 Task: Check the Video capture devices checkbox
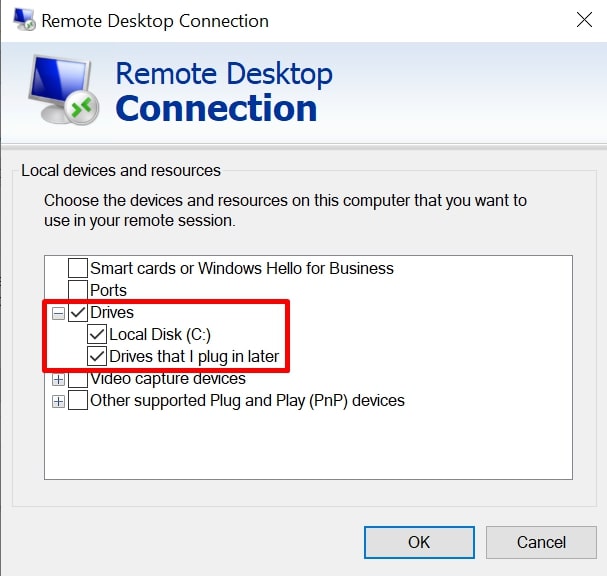(78, 379)
